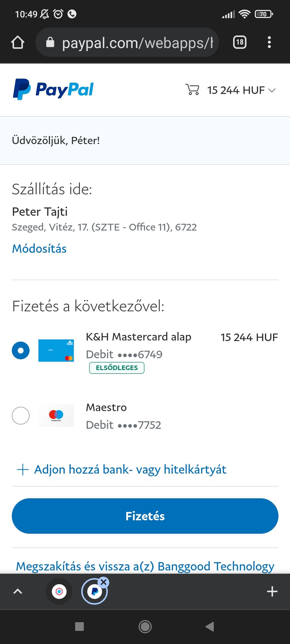Tap the paypal.com address bar

click(136, 43)
